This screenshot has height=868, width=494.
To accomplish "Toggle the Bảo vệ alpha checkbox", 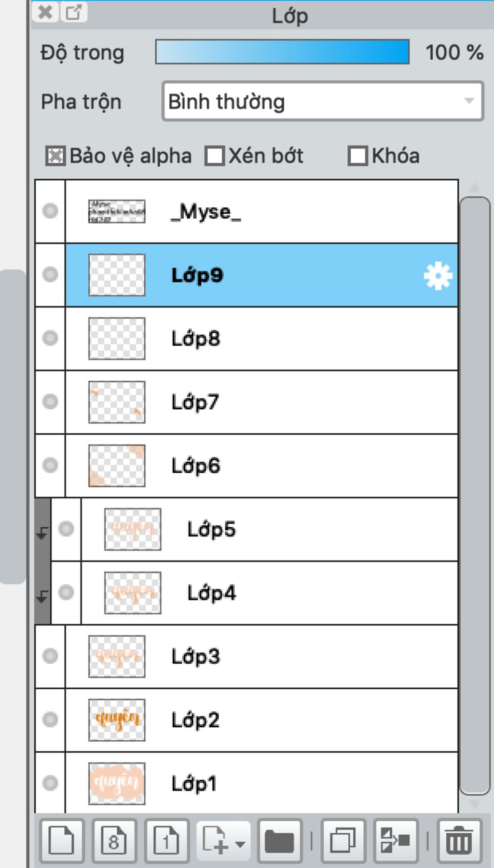I will [x=55, y=156].
